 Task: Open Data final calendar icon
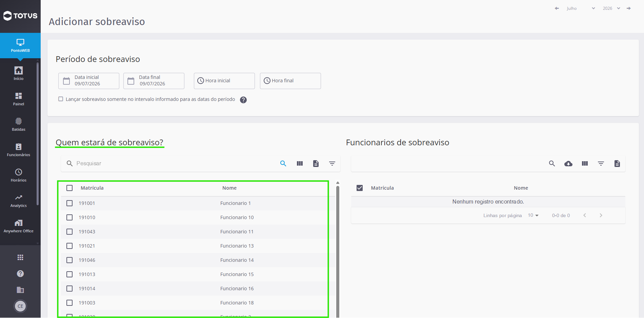[x=131, y=81]
